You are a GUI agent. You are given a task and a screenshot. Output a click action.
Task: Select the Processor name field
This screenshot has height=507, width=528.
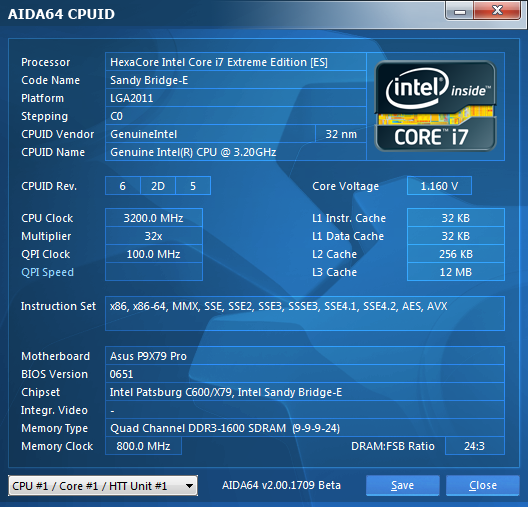236,62
